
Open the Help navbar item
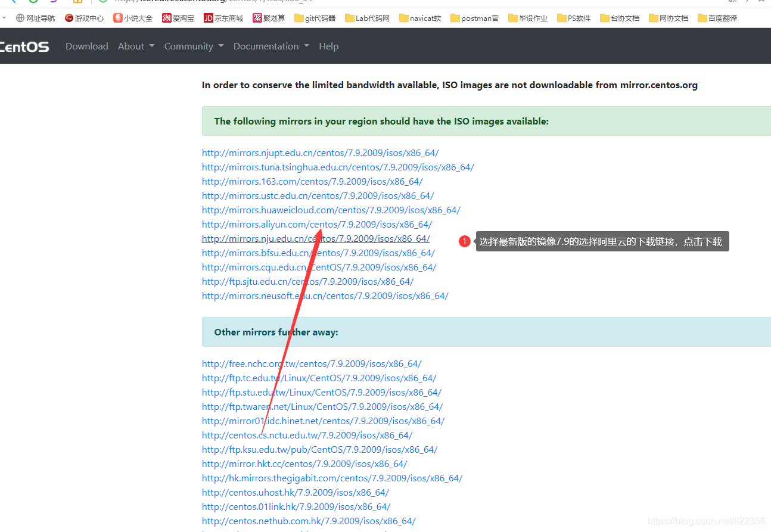tap(328, 46)
